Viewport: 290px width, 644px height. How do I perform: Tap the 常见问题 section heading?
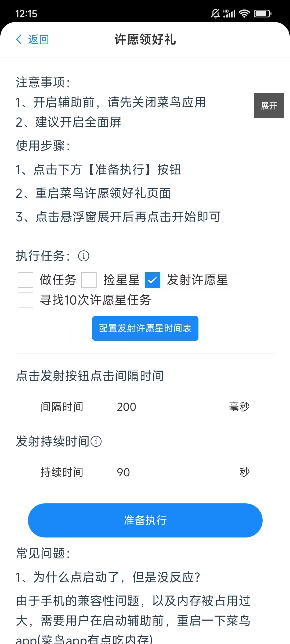(x=43, y=554)
